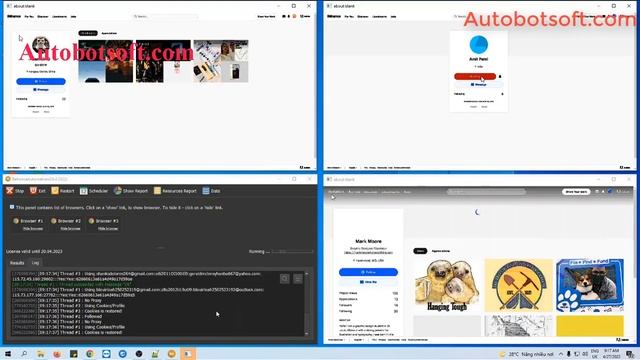
Task: Switch to the Results tab in the bot
Action: tap(17, 263)
